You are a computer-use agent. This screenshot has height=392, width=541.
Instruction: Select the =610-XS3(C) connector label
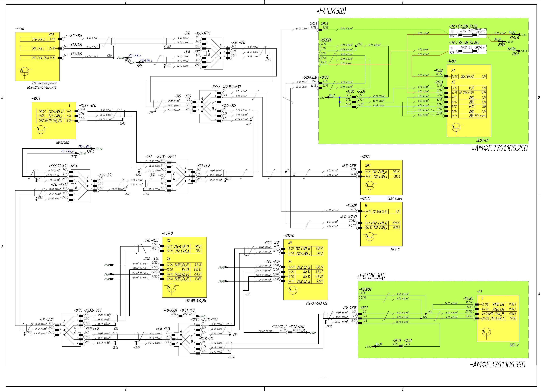point(348,217)
